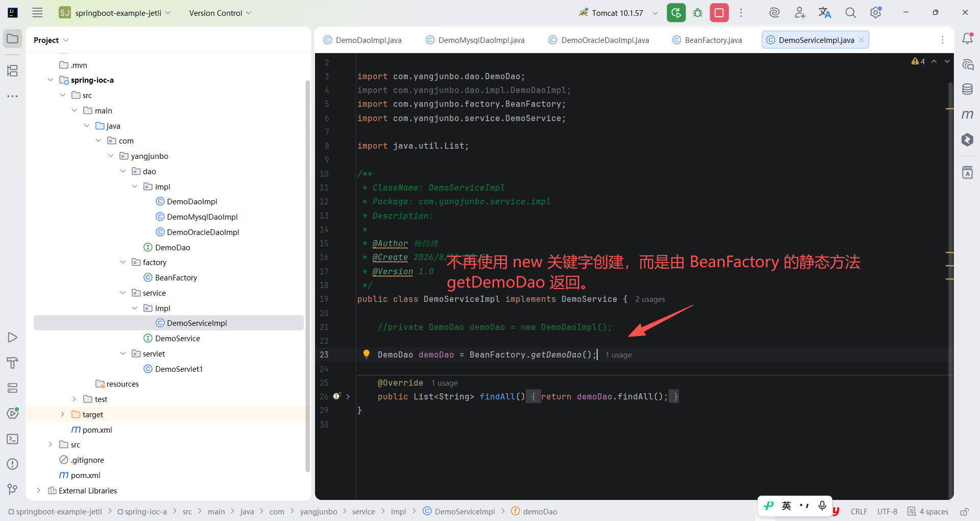This screenshot has width=980, height=521.
Task: Open run toolbar more actions menu
Action: point(741,13)
